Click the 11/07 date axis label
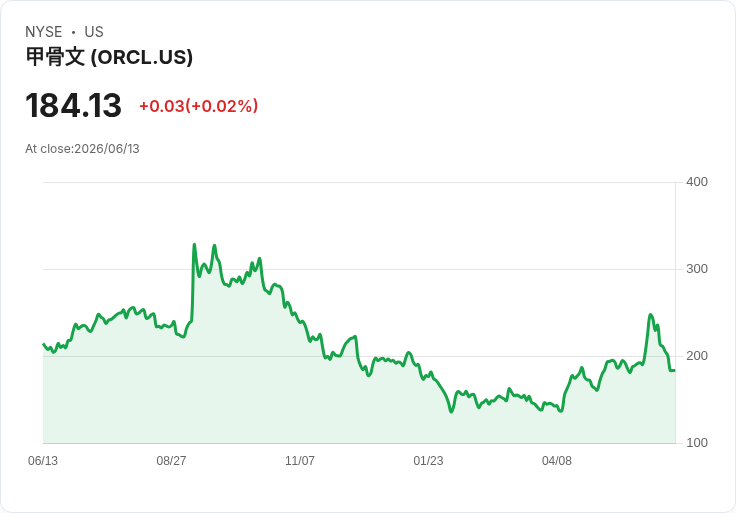 pos(300,461)
